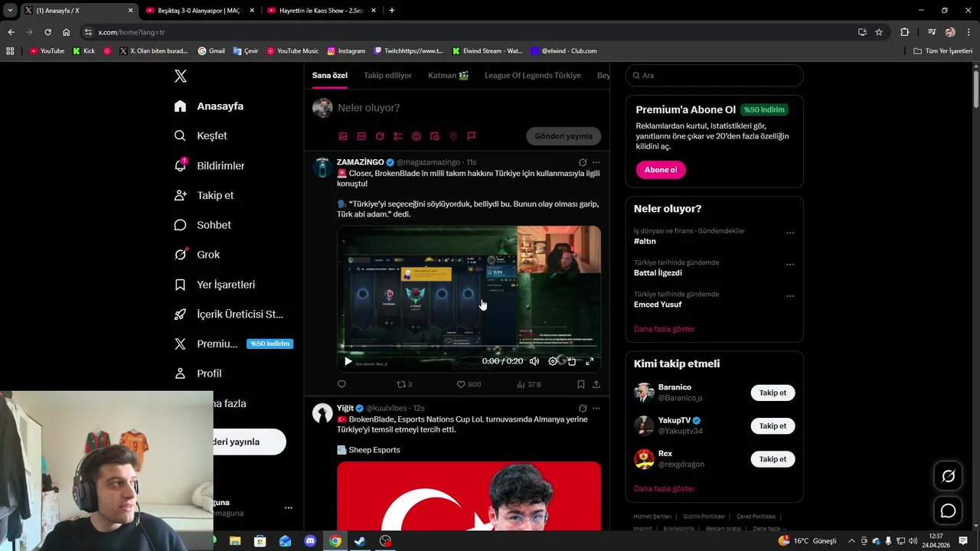Switch to Sana özel tab
The height and width of the screenshot is (551, 980).
(x=330, y=75)
